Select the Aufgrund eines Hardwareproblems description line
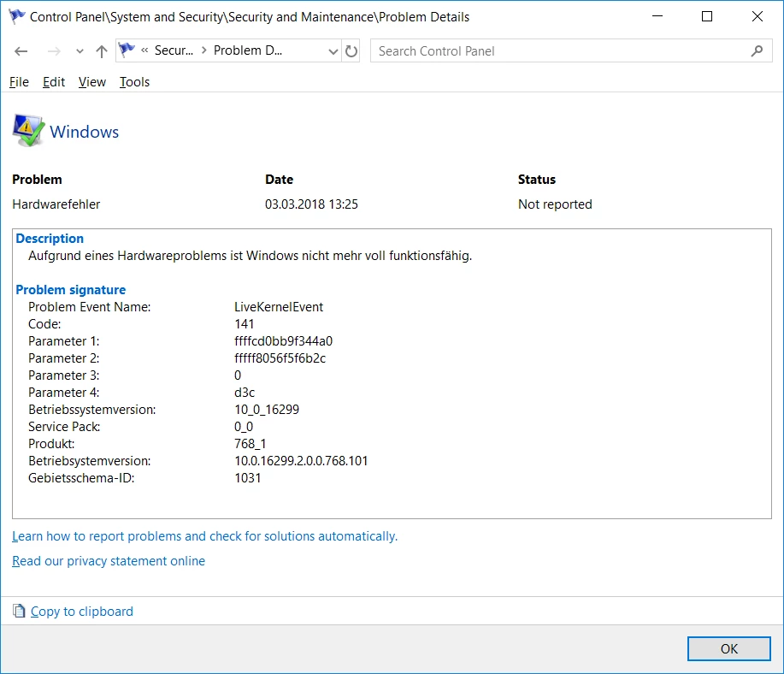 [250, 256]
